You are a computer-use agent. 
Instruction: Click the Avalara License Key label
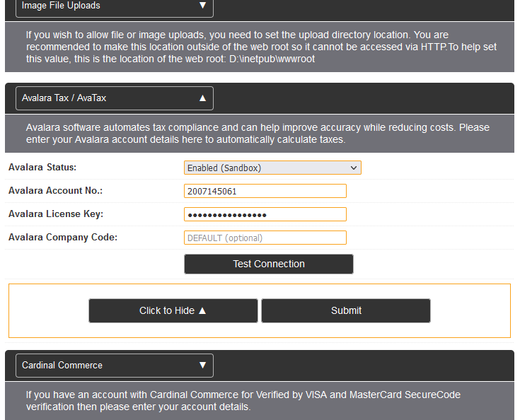(x=56, y=214)
